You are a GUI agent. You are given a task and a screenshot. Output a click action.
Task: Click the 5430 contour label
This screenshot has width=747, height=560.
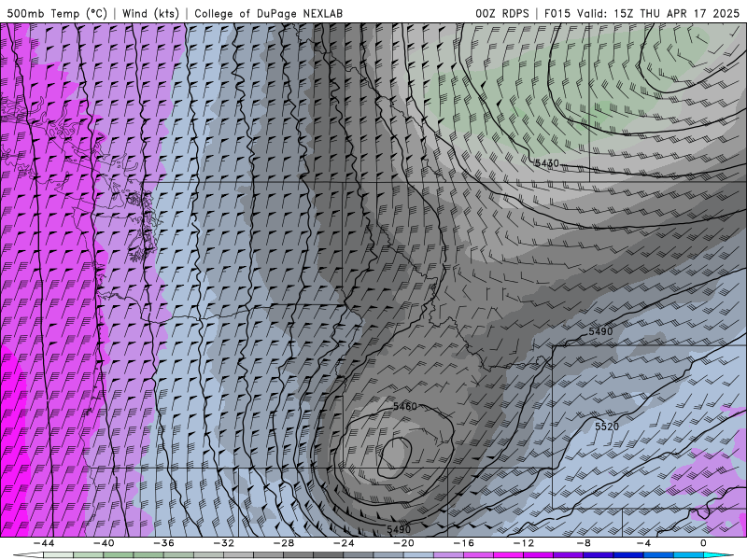coord(547,163)
